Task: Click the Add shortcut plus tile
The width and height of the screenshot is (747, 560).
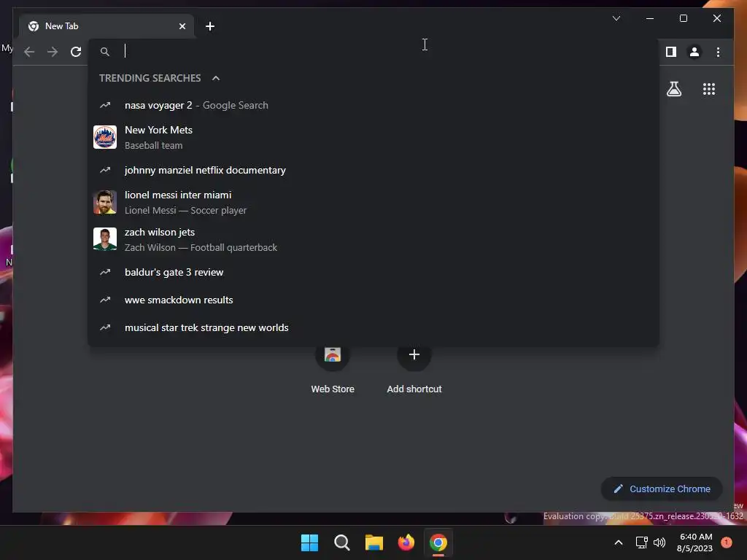Action: click(x=414, y=367)
